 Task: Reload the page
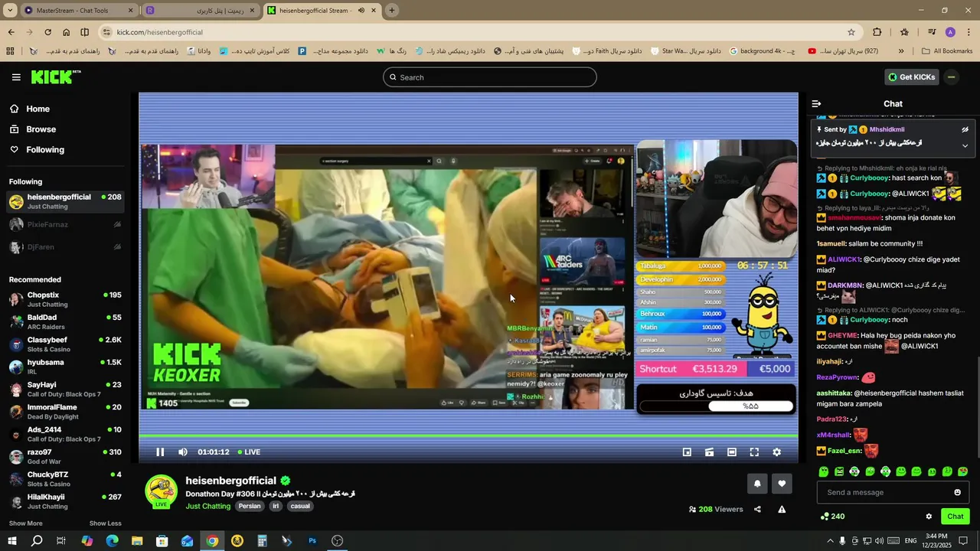[47, 32]
